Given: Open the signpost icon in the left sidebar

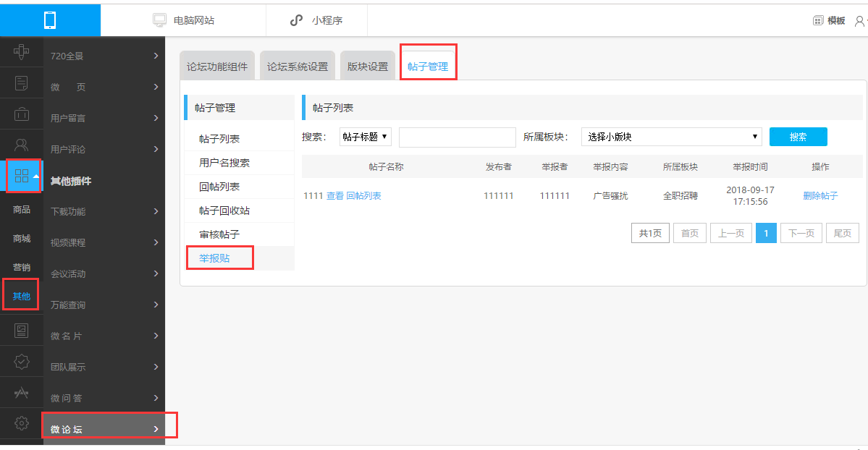Looking at the screenshot, I should coord(21,52).
